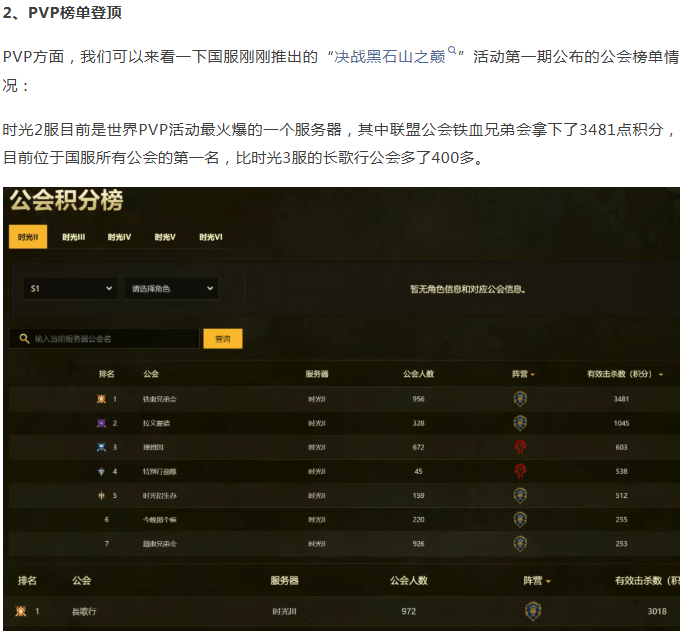Image resolution: width=680 pixels, height=637 pixels.
Task: Click the rank 5 badge icon
Action: coord(102,495)
